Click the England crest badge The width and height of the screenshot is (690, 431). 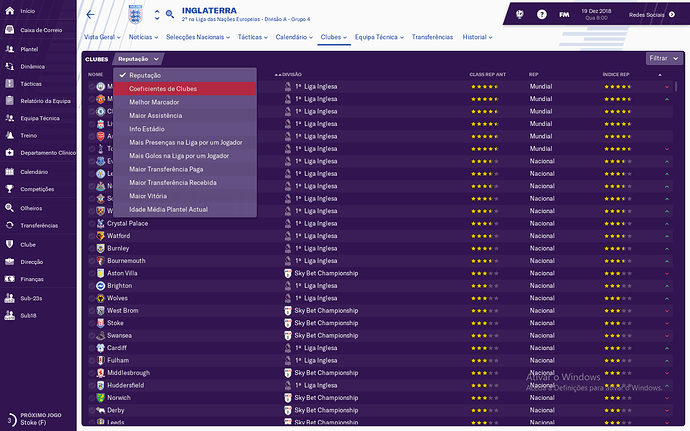pyautogui.click(x=136, y=15)
